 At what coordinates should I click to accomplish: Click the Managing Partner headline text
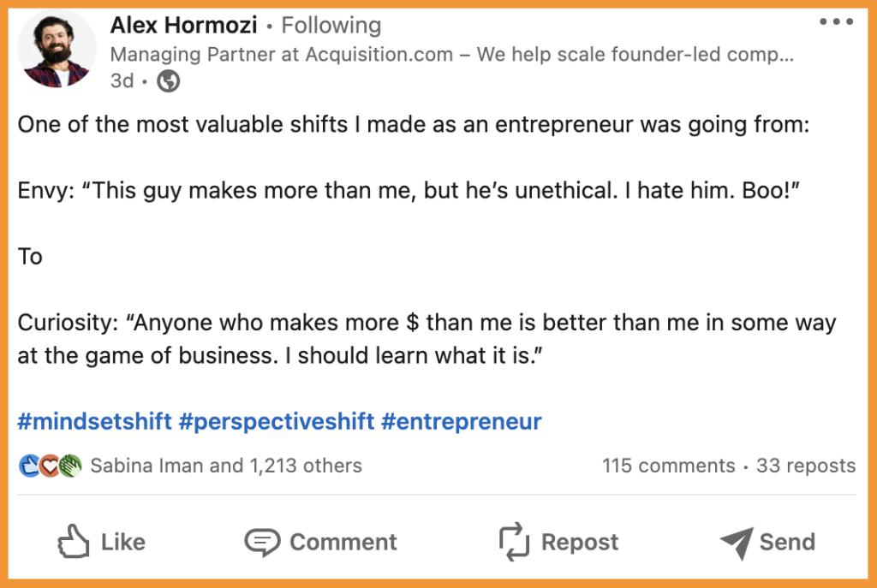click(x=451, y=55)
